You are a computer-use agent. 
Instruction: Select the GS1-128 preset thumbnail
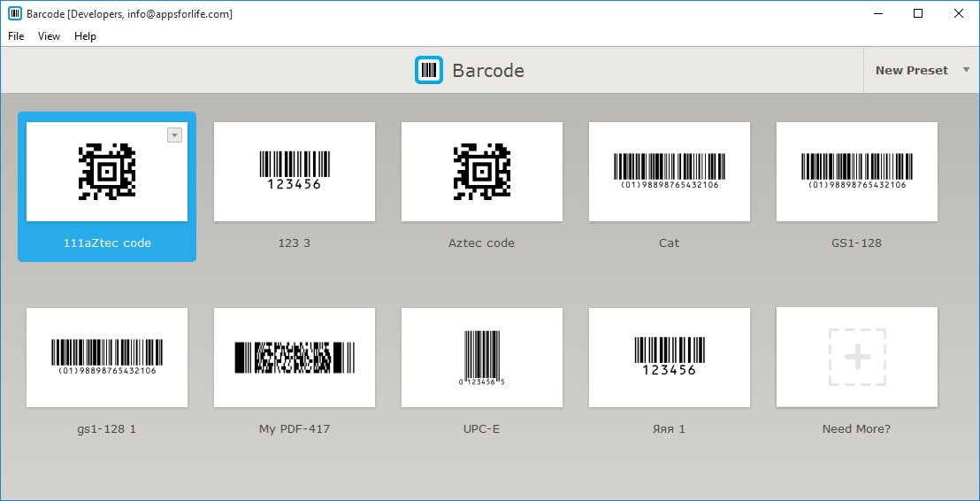(857, 172)
